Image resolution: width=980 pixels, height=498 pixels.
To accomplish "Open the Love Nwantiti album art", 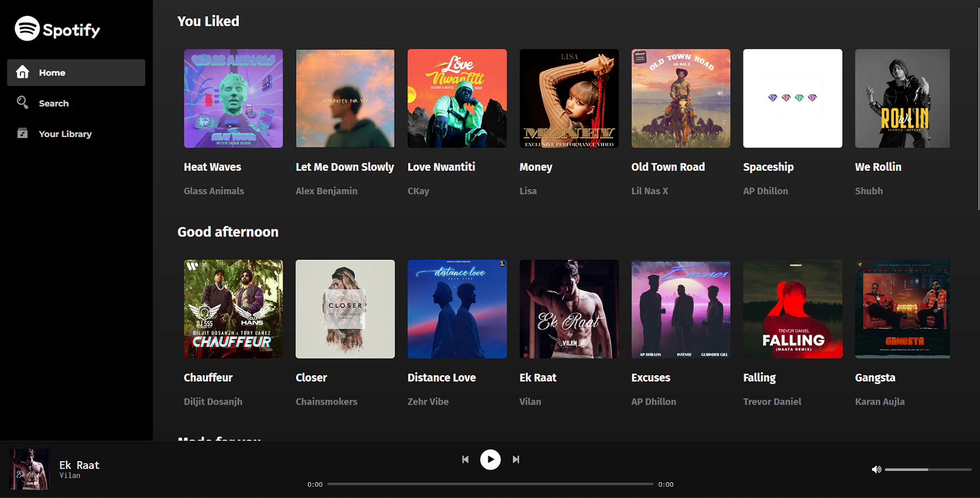I will [x=457, y=98].
